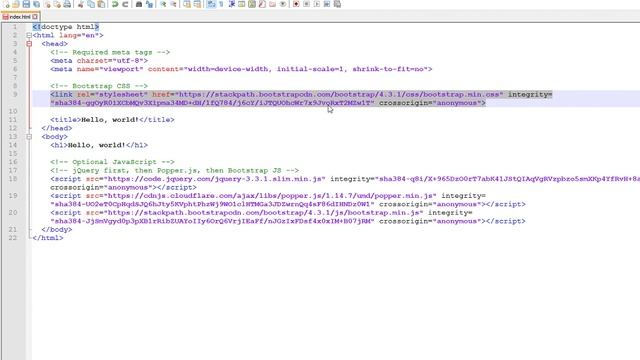
Task: Print the document with printer icon
Action: pos(67,4)
